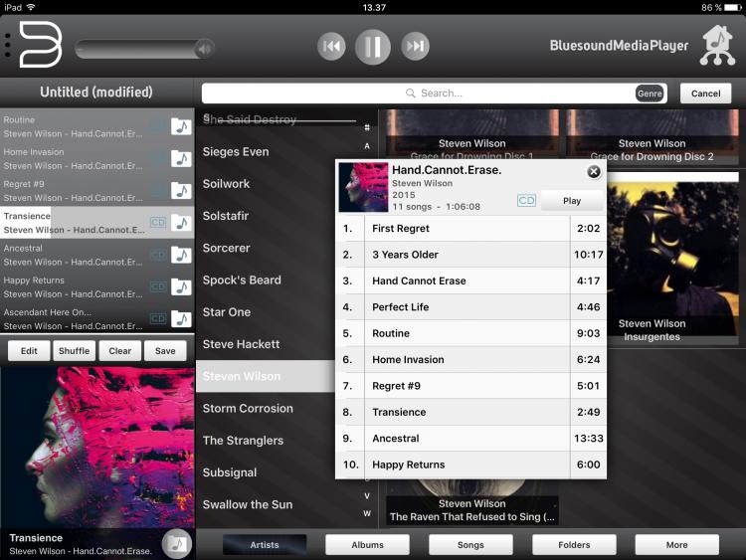
Task: Switch to the Albums tab
Action: coord(367,545)
